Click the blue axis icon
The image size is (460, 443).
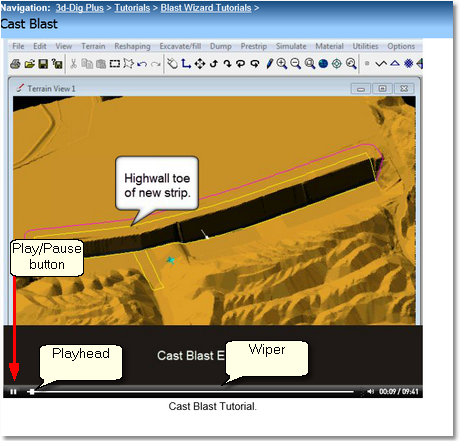pyautogui.click(x=186, y=63)
